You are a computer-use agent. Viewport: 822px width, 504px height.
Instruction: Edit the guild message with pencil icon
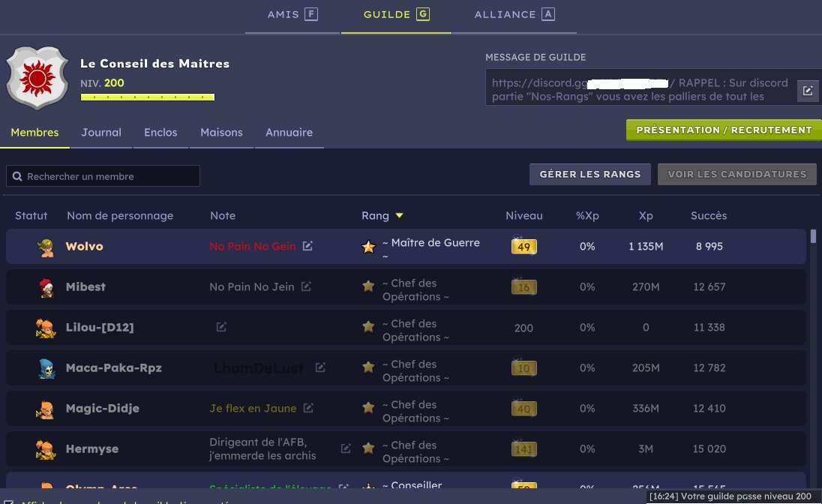tap(808, 91)
